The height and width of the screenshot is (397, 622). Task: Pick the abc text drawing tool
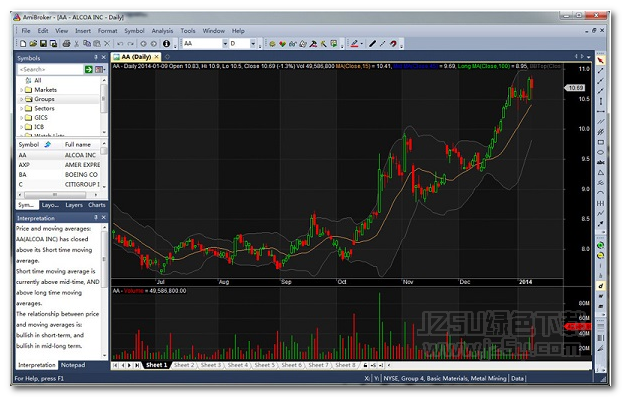tap(601, 162)
